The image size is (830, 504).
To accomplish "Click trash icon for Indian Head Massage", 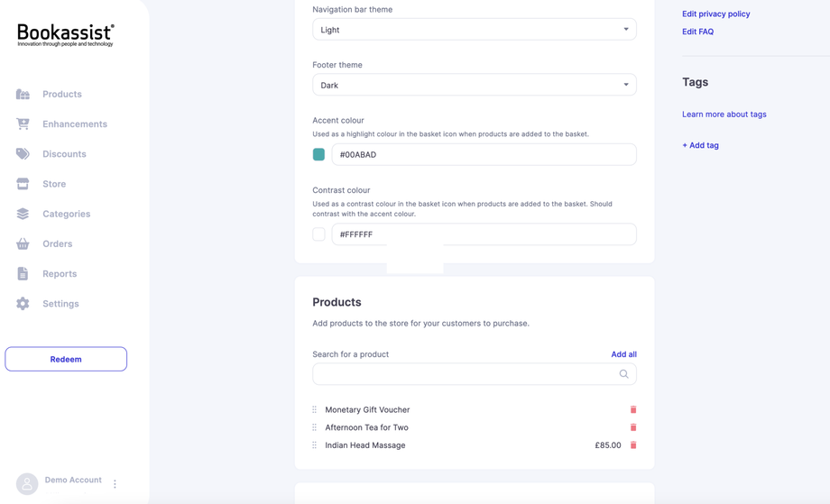I will [x=633, y=445].
